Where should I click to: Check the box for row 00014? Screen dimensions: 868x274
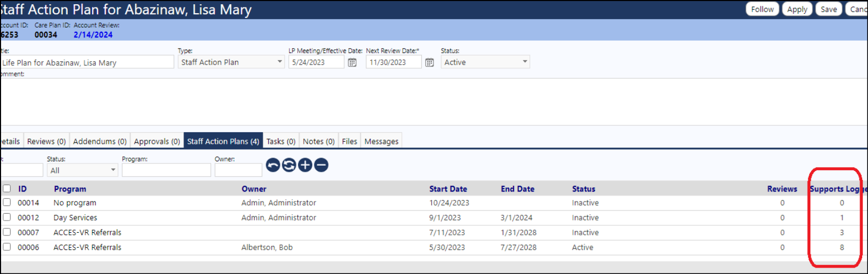pyautogui.click(x=7, y=202)
